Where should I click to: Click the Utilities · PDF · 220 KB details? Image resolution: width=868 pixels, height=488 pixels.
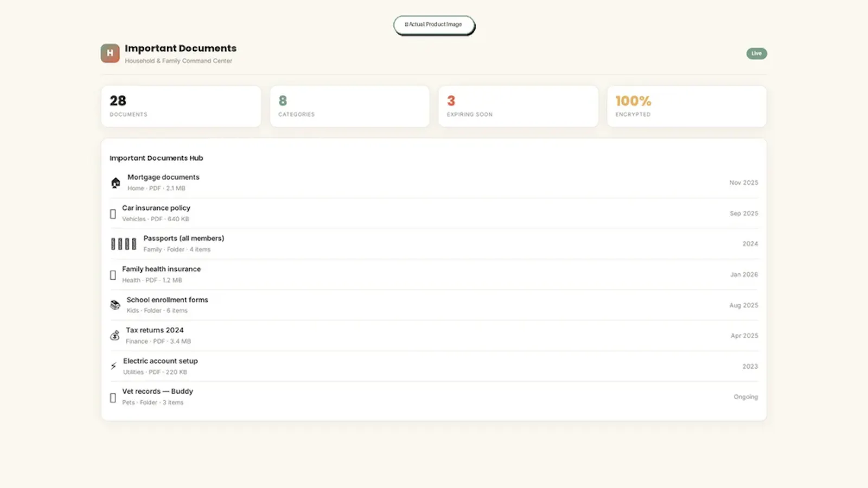[155, 372]
